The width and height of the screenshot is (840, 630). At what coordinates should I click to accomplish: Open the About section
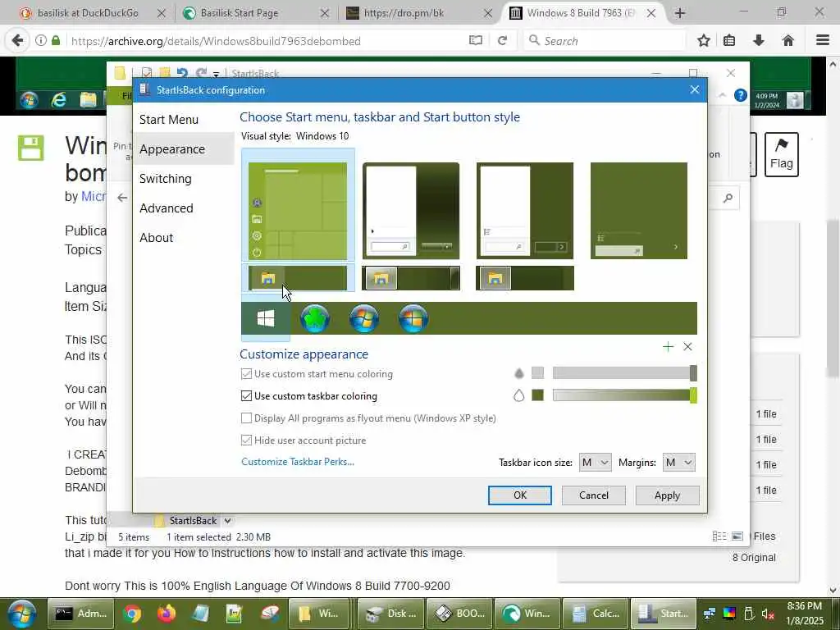[x=157, y=237]
